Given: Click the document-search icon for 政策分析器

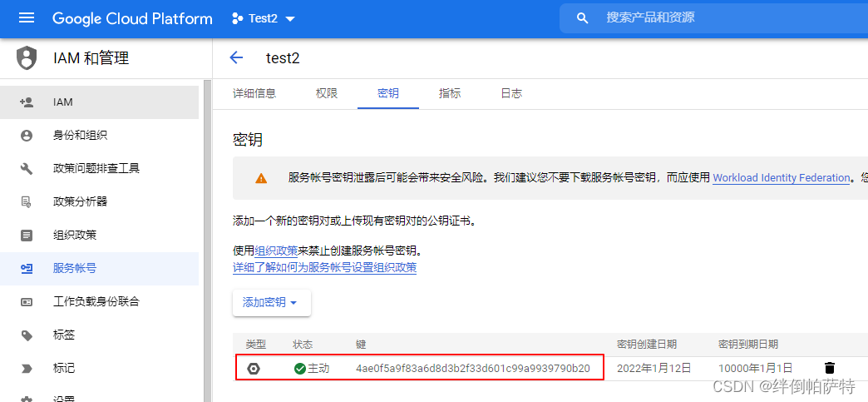Looking at the screenshot, I should click(x=27, y=201).
